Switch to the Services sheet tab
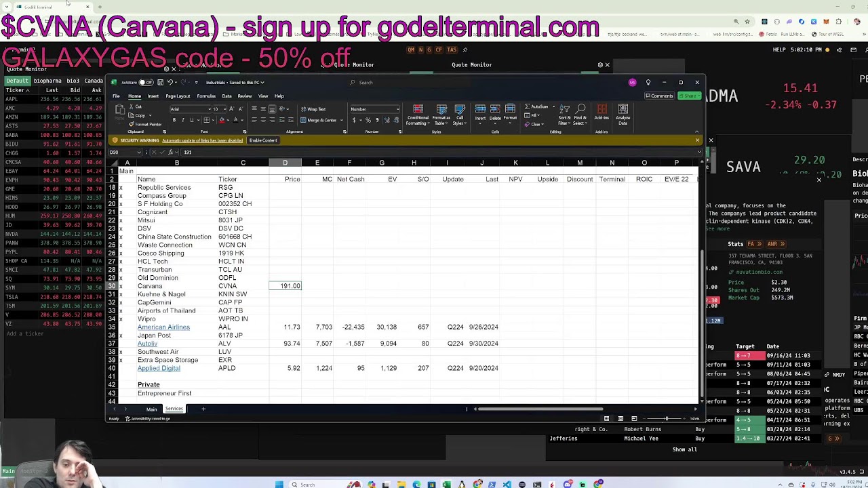The image size is (868, 488). 174,409
